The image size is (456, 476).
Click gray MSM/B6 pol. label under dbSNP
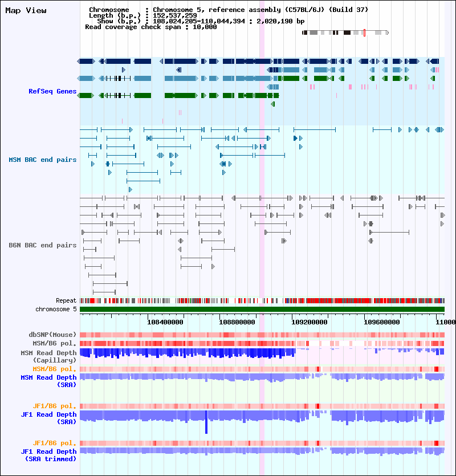[x=55, y=343]
